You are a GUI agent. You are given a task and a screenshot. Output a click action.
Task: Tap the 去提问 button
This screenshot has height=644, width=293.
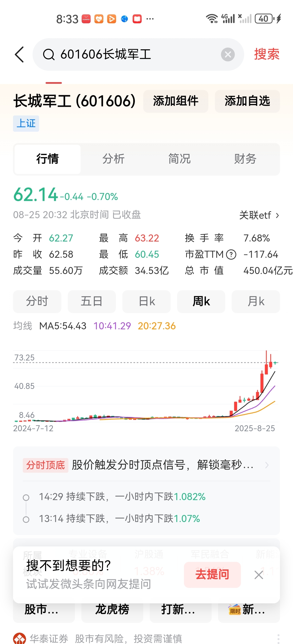(212, 575)
